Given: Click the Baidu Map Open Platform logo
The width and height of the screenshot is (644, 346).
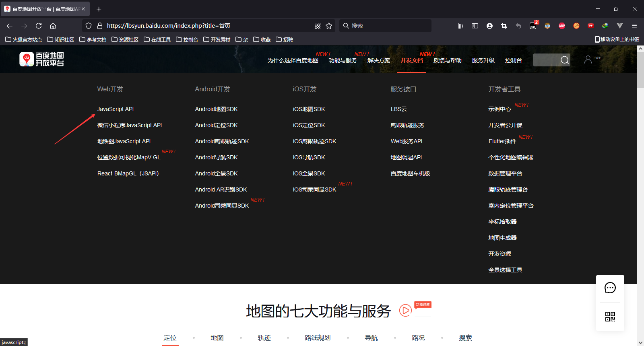Looking at the screenshot, I should (42, 59).
